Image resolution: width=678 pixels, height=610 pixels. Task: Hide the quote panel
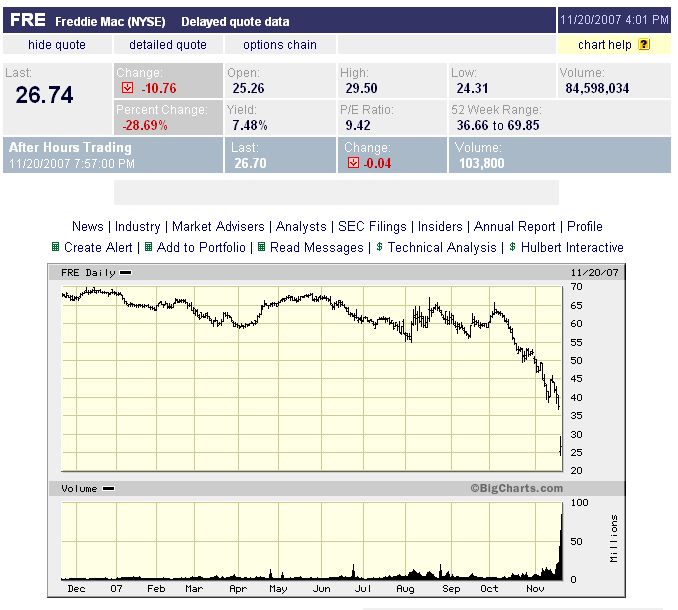[x=57, y=45]
